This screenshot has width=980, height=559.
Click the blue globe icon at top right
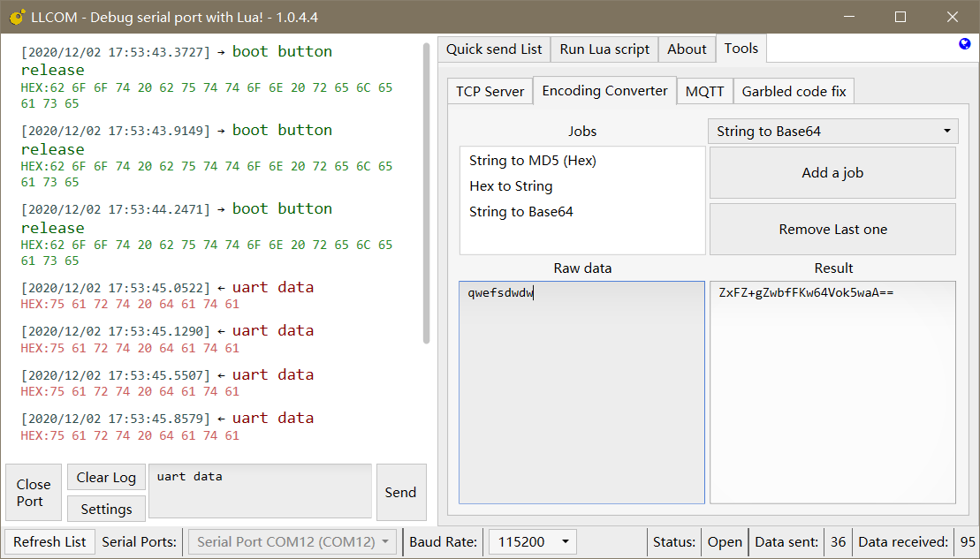(x=965, y=44)
